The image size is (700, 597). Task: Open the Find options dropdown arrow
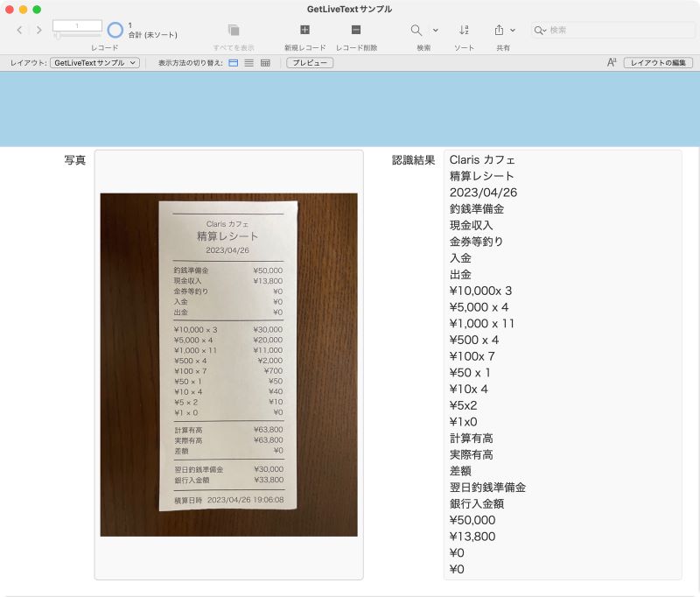click(x=435, y=31)
